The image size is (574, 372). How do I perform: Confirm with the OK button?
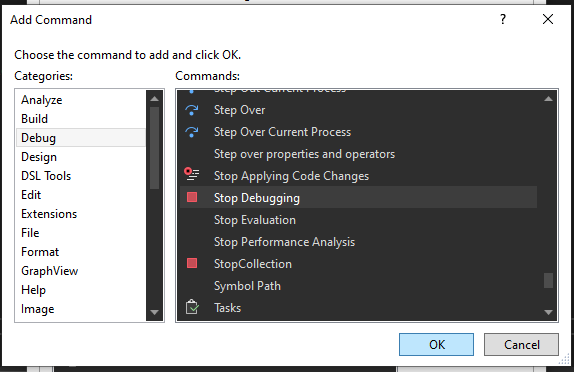436,344
